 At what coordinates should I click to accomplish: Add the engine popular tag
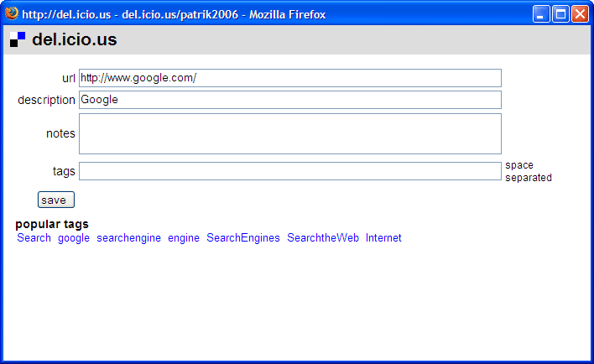(184, 238)
